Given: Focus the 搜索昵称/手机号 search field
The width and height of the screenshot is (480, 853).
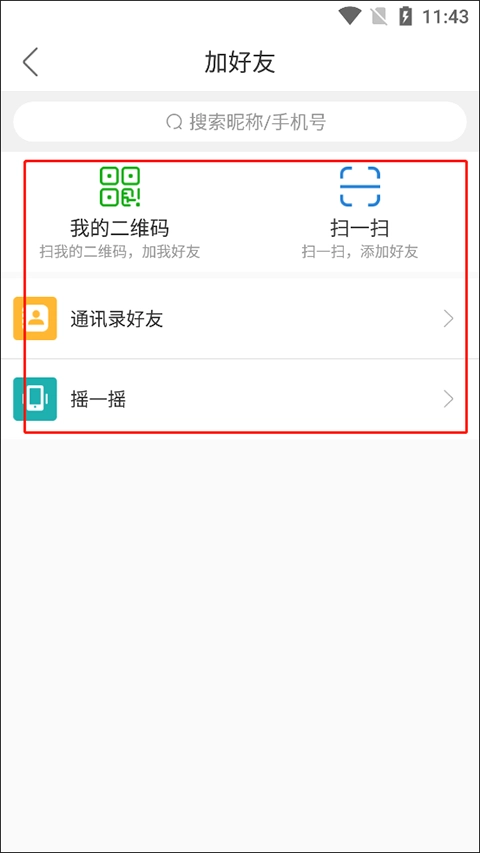Looking at the screenshot, I should tap(240, 122).
